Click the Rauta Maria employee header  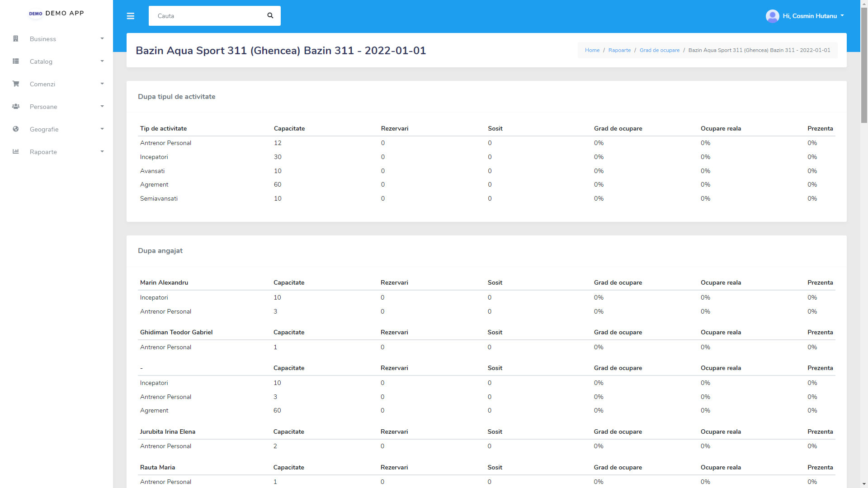[x=157, y=467]
